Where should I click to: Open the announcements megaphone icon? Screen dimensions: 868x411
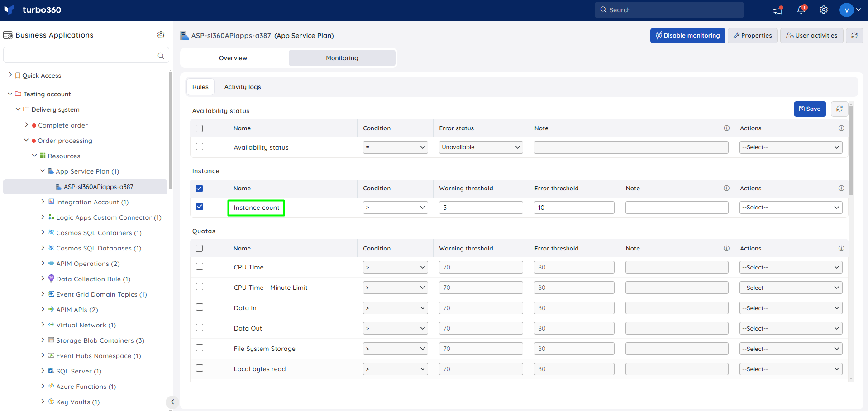coord(777,10)
